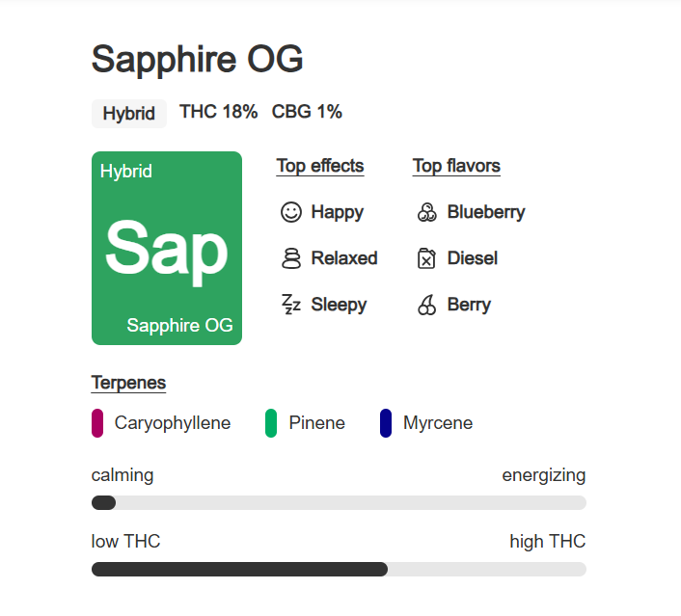Viewport: 681px width, 616px height.
Task: Click the Sleepy Zzz icon
Action: [291, 305]
